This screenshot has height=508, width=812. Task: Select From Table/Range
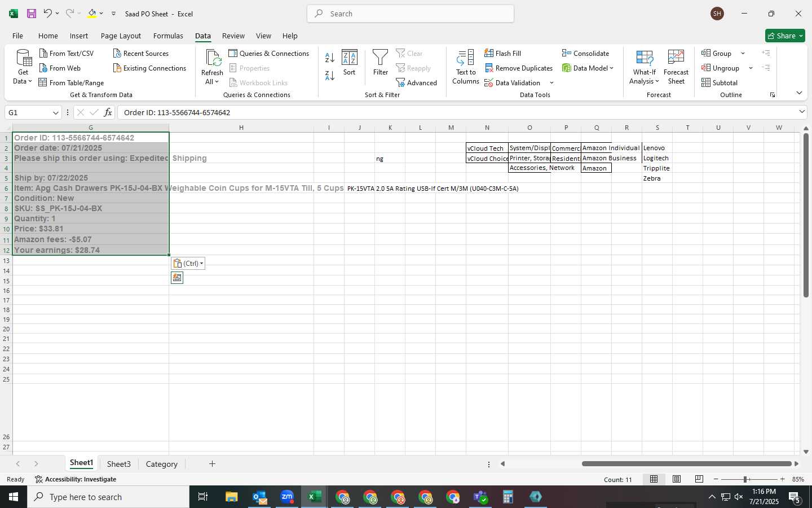click(x=72, y=82)
